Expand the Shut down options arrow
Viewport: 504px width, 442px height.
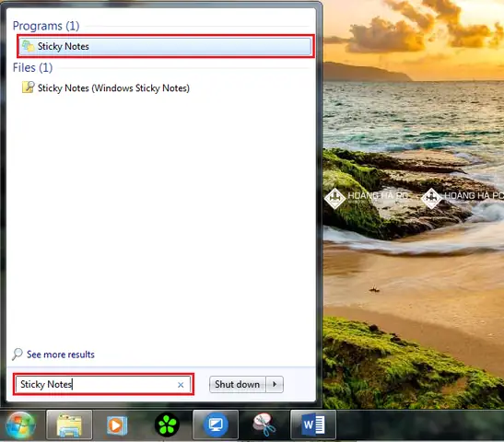pos(275,385)
